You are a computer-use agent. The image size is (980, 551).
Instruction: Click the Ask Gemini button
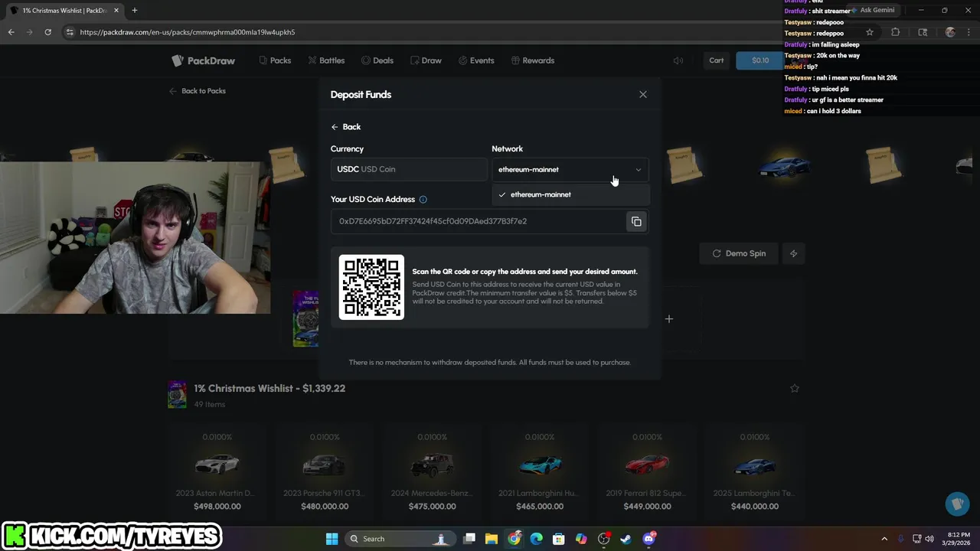pos(873,11)
